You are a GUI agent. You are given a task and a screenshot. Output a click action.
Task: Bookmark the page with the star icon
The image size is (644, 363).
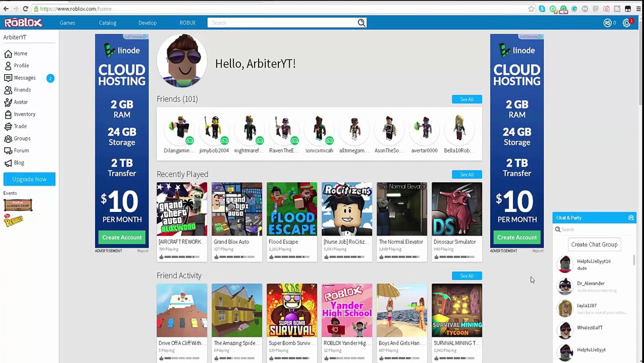click(531, 9)
